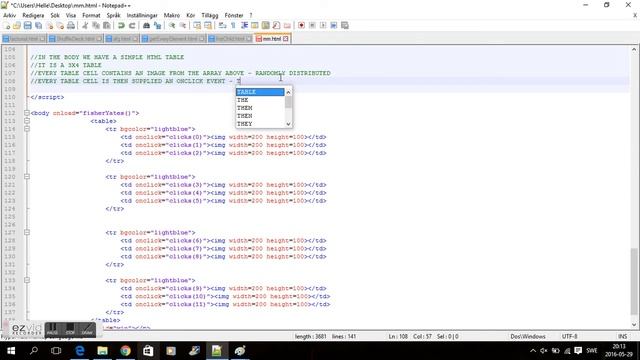Click the Copy toolbar icon
640x360 pixels.
pyautogui.click(x=96, y=25)
